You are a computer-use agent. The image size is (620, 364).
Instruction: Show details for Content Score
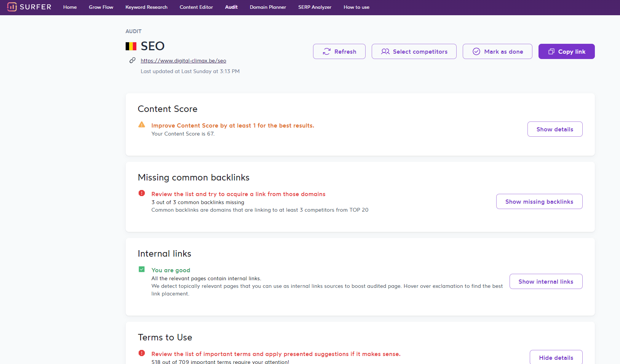[x=555, y=129]
